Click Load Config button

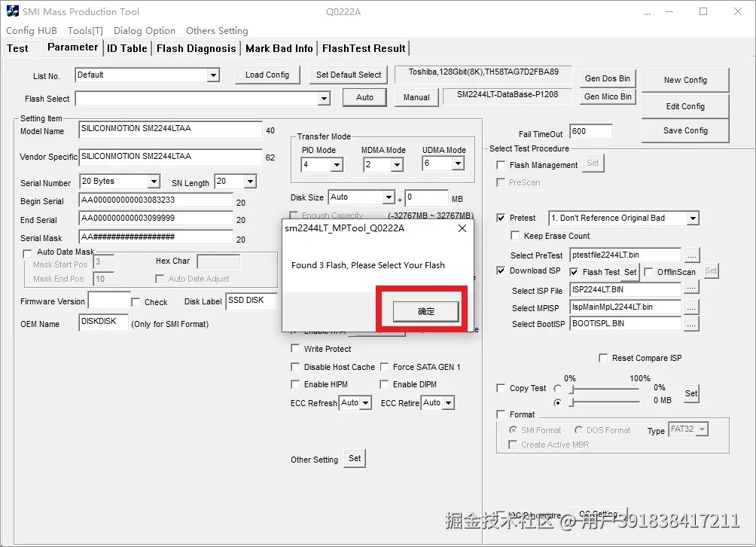tap(267, 75)
